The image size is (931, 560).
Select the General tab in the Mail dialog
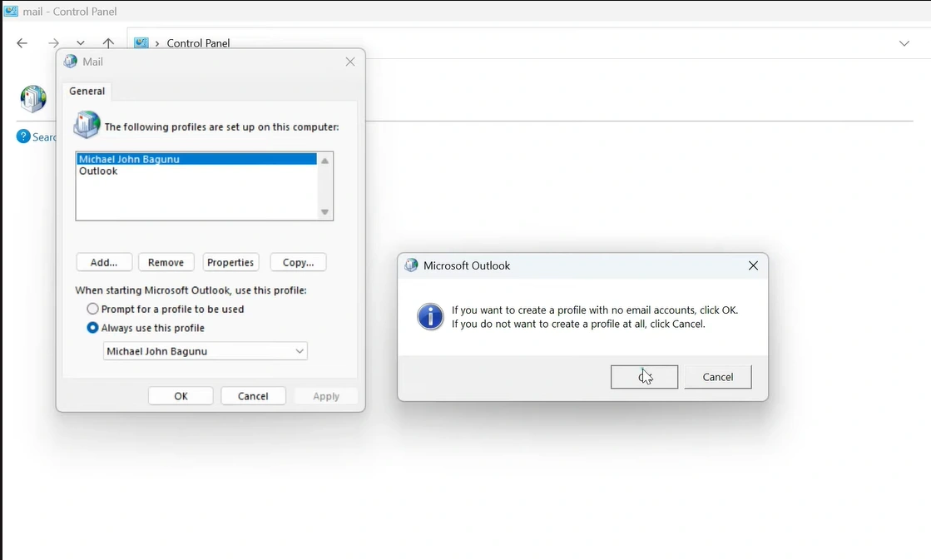click(87, 91)
